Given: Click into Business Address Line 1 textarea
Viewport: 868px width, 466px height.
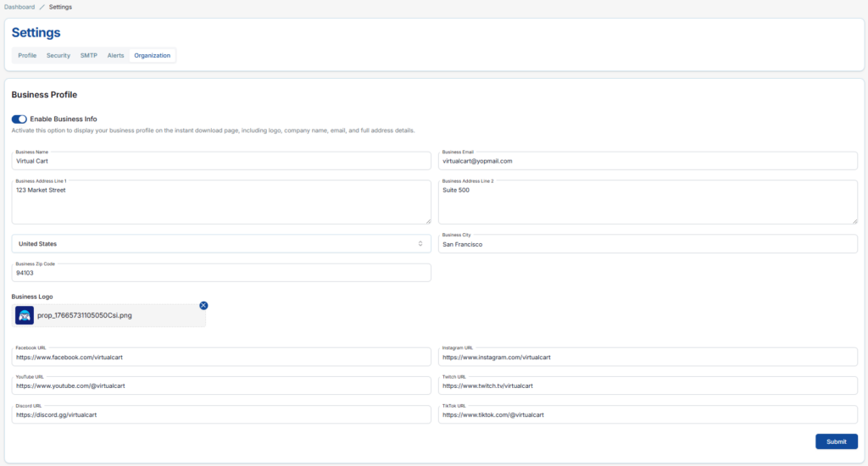Looking at the screenshot, I should [221, 203].
